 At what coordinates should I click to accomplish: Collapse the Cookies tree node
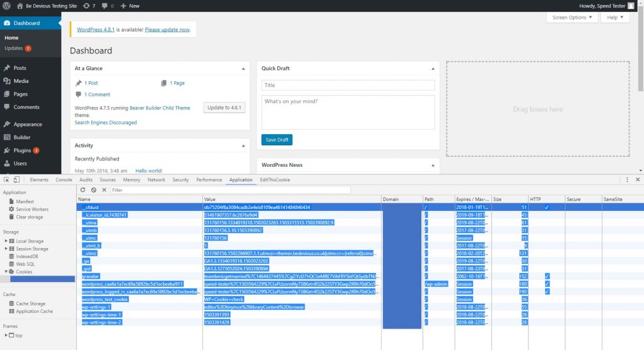6,272
